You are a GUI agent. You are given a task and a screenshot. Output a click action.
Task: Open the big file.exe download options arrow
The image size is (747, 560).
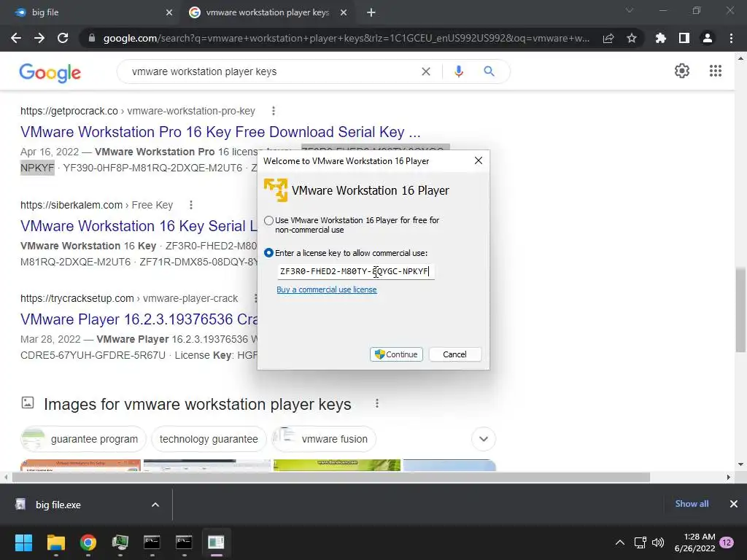155,505
